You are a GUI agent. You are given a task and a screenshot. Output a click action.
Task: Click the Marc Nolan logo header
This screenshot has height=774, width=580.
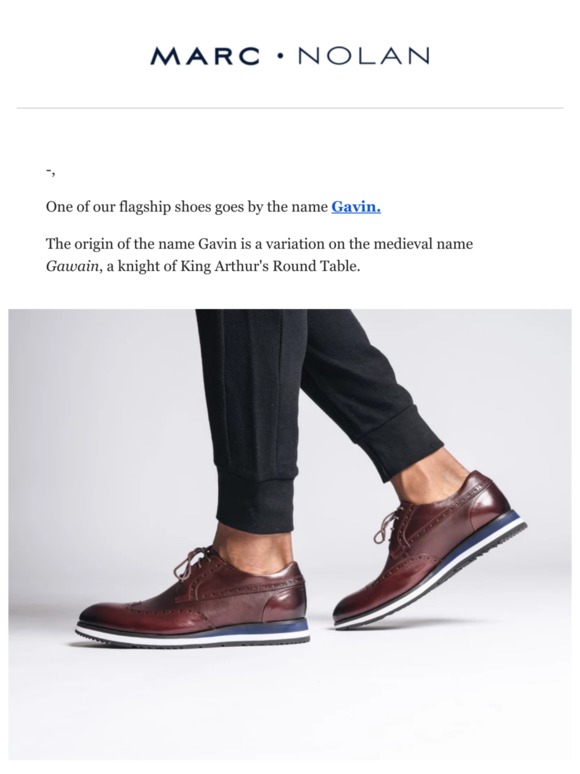point(290,56)
